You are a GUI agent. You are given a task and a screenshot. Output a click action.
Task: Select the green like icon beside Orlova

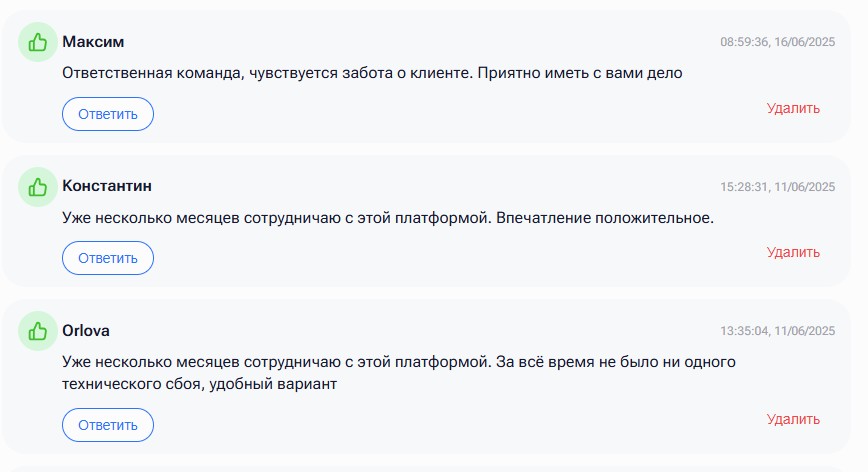38,331
